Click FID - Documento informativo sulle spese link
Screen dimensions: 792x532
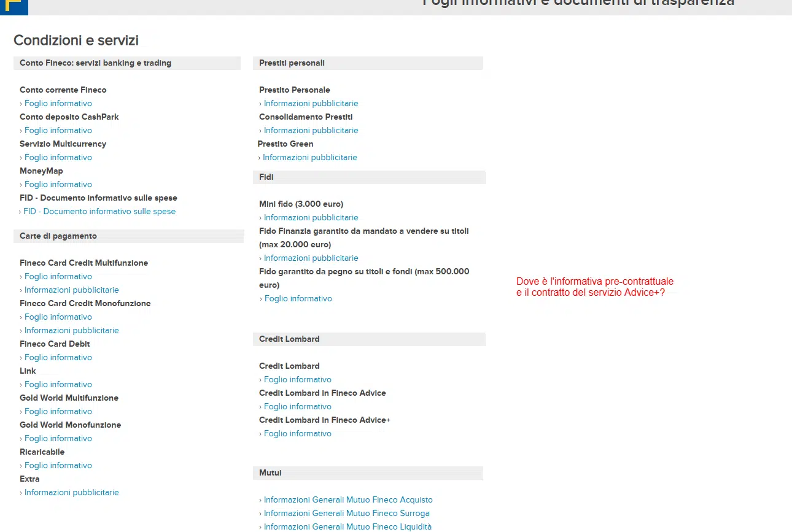pos(99,212)
